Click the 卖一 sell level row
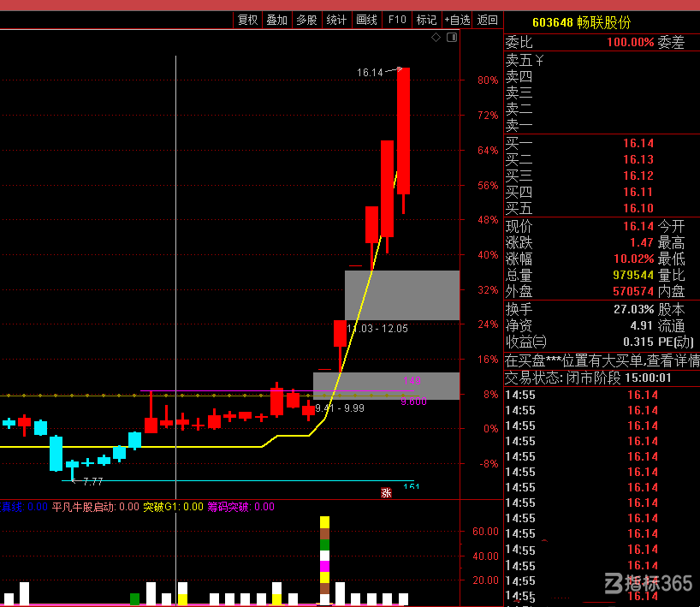This screenshot has height=607, width=700. pos(602,125)
